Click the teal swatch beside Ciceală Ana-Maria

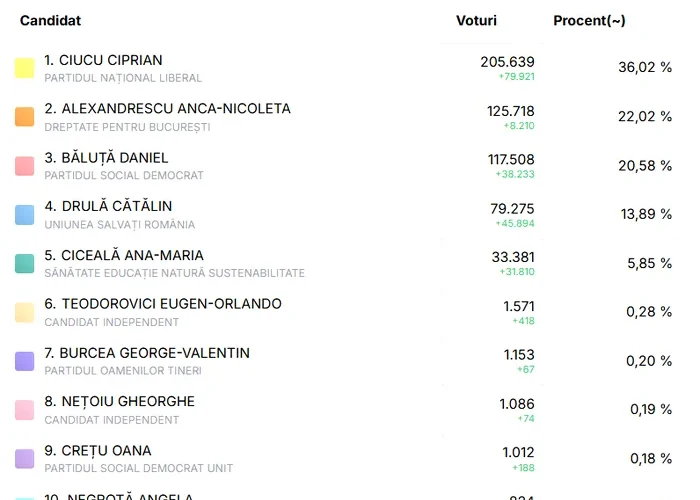[x=25, y=263]
